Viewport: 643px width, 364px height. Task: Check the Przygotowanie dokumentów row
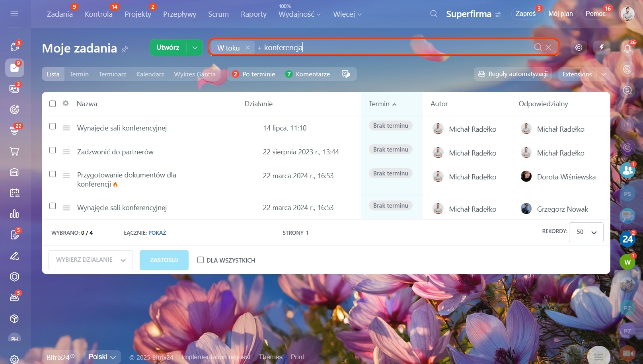(x=53, y=174)
